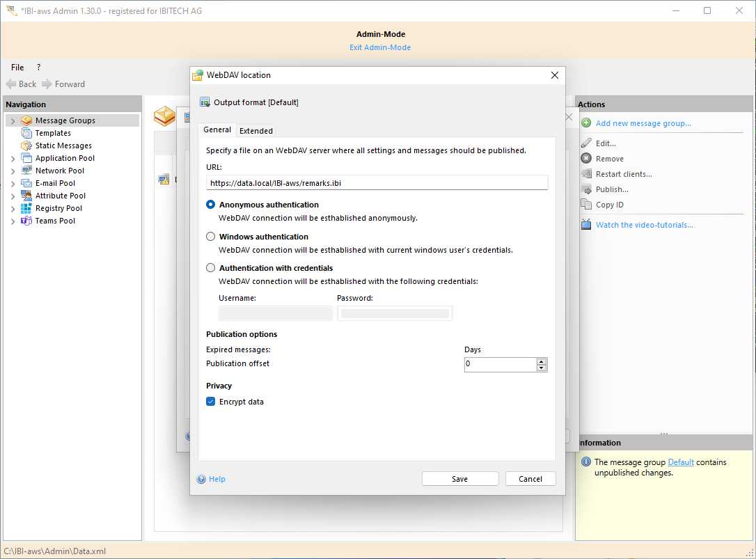Select the Edit pencil icon in Actions

point(586,143)
